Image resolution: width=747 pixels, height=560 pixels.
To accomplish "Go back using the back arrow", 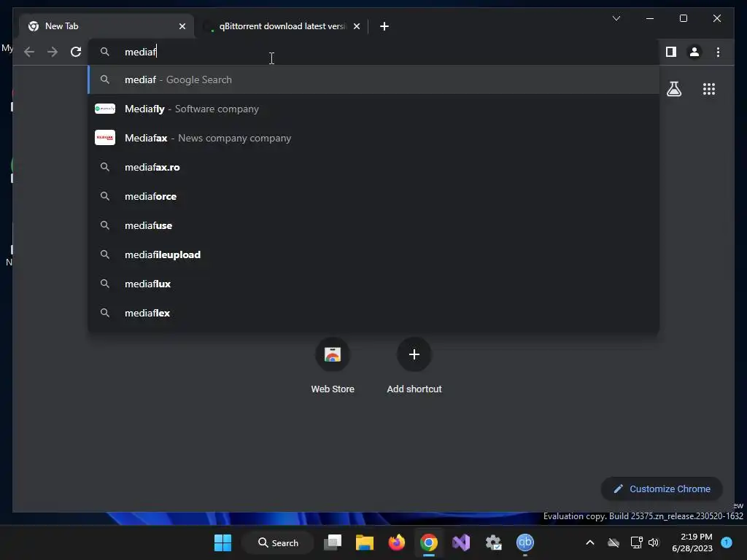I will 29,52.
